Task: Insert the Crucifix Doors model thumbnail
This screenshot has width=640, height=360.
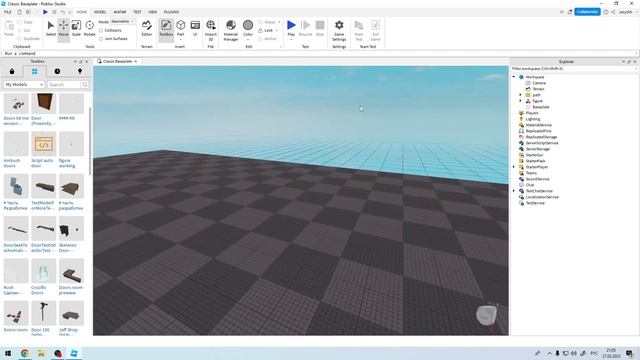Action: pos(44,271)
